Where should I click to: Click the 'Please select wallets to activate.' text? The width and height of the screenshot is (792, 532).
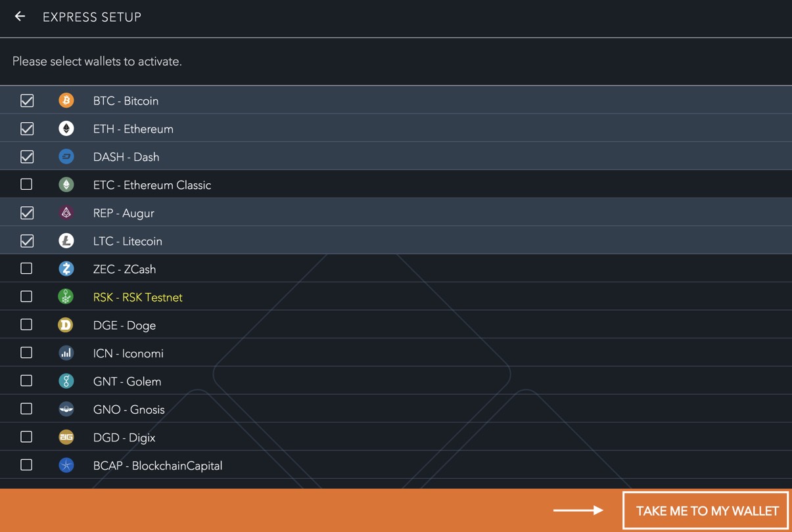click(x=97, y=62)
